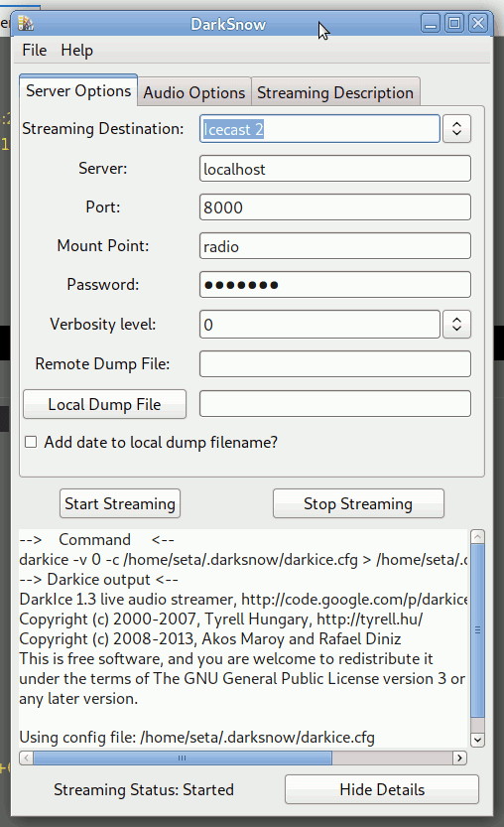Click the Local Dump File button
The image size is (504, 827).
point(104,404)
